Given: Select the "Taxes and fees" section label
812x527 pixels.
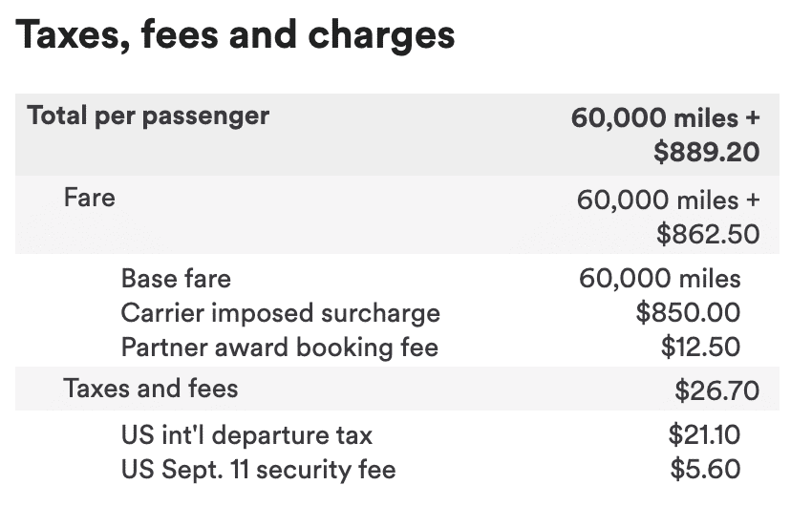Looking at the screenshot, I should click(x=151, y=388).
